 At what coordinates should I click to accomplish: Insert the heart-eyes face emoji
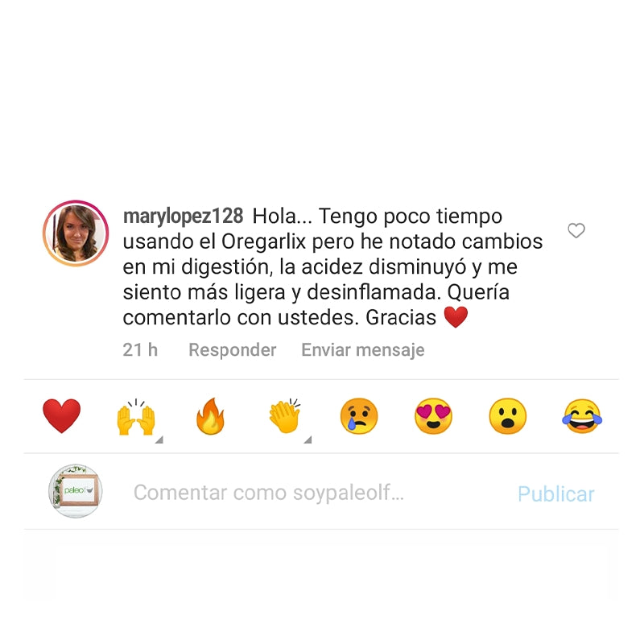[x=433, y=416]
